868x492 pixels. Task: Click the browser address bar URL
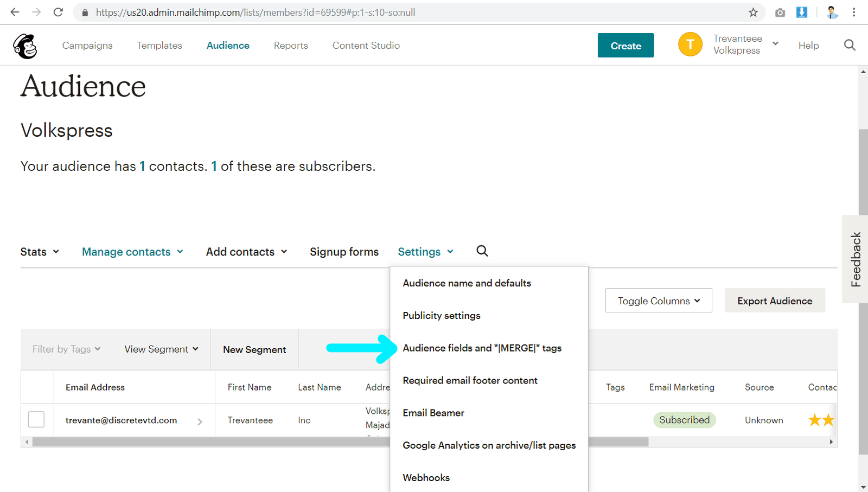pyautogui.click(x=256, y=12)
